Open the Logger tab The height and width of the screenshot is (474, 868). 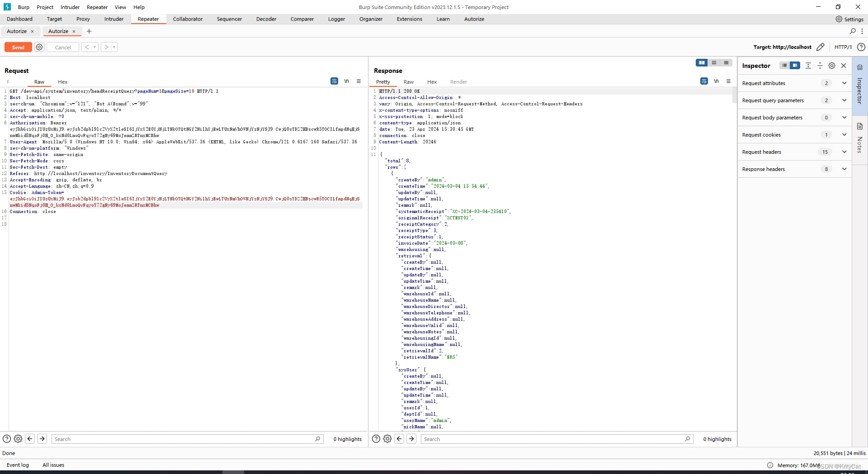(x=336, y=19)
